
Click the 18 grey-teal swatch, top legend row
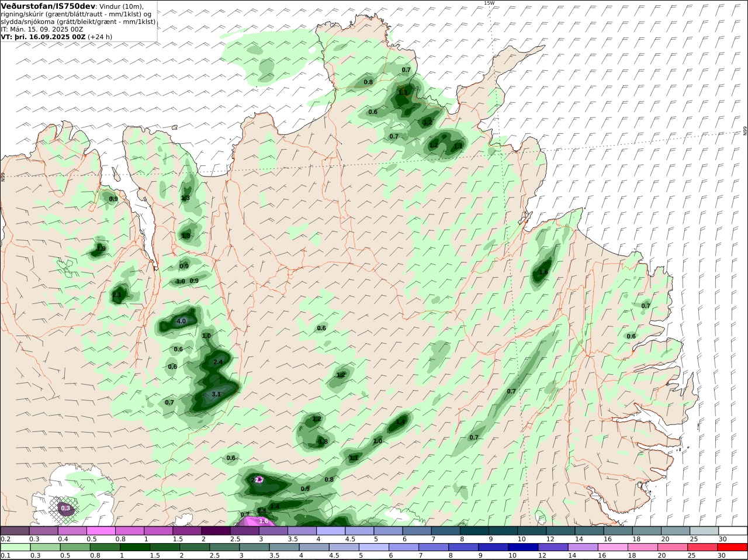tap(647, 531)
